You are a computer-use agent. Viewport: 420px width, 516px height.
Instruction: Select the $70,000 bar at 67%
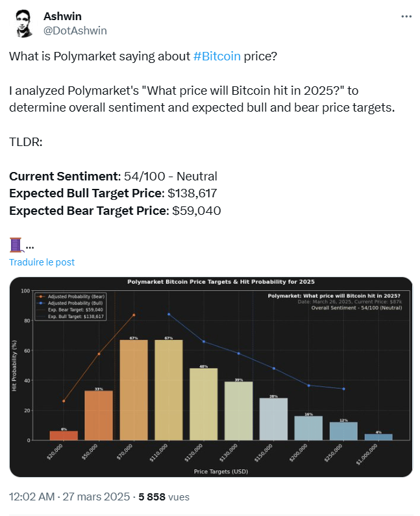pos(134,390)
